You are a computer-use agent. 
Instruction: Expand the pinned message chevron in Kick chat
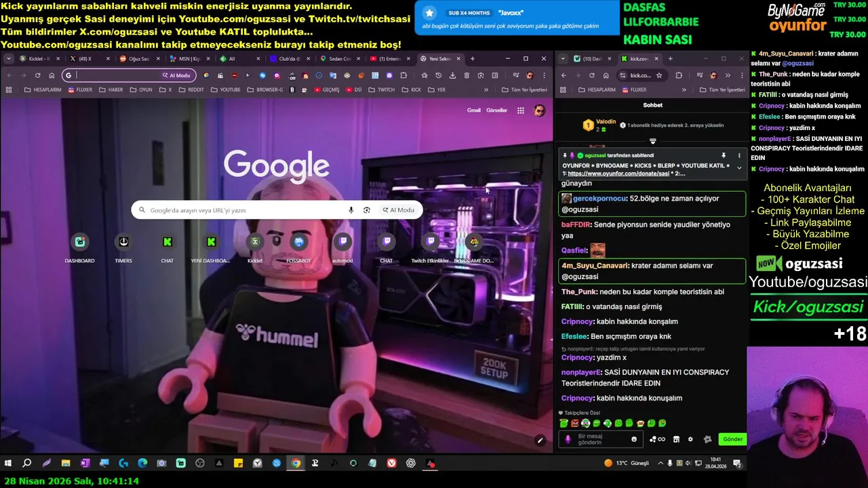pyautogui.click(x=739, y=168)
